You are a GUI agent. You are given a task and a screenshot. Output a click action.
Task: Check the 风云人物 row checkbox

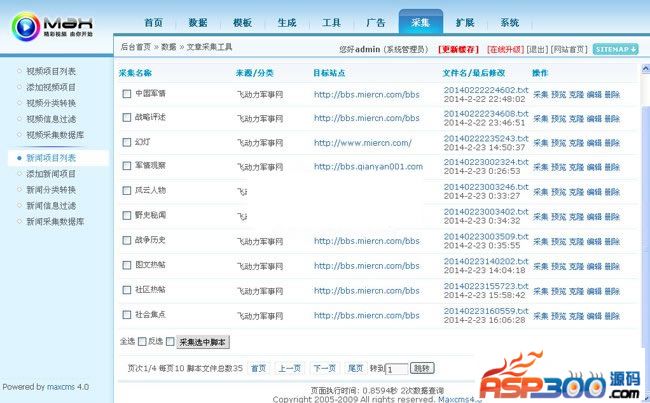pos(127,191)
